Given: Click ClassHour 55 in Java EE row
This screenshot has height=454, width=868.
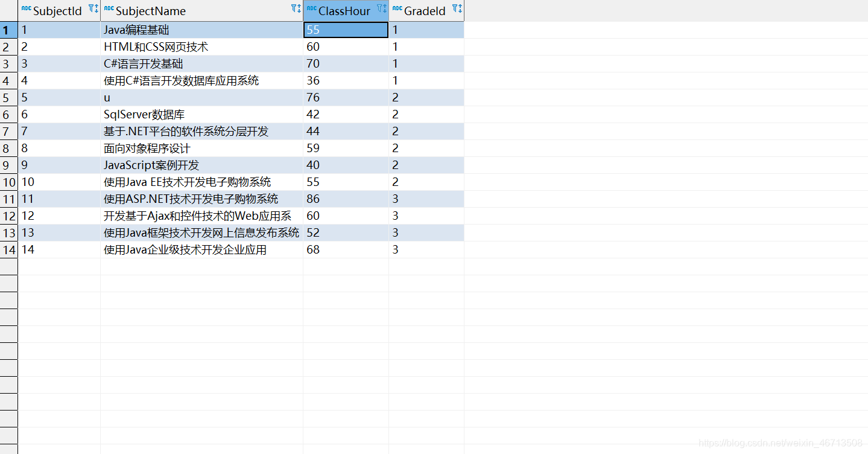Looking at the screenshot, I should (346, 182).
